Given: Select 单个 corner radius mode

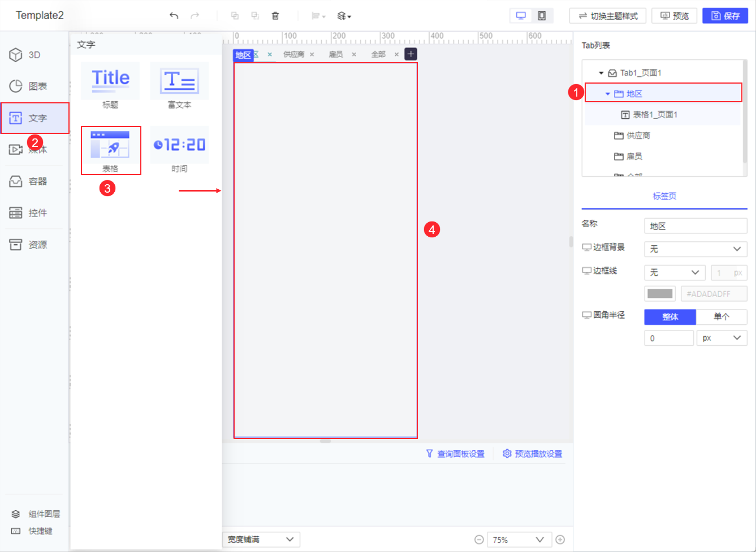Looking at the screenshot, I should pyautogui.click(x=722, y=316).
